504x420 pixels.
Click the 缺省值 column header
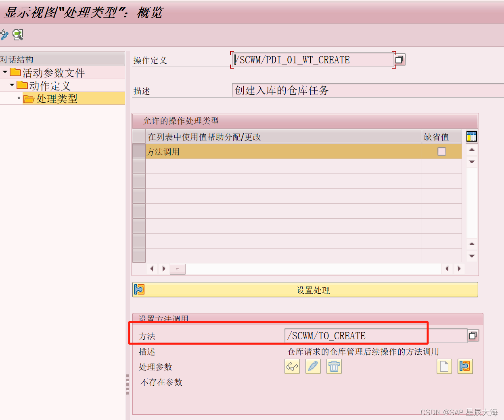(442, 137)
